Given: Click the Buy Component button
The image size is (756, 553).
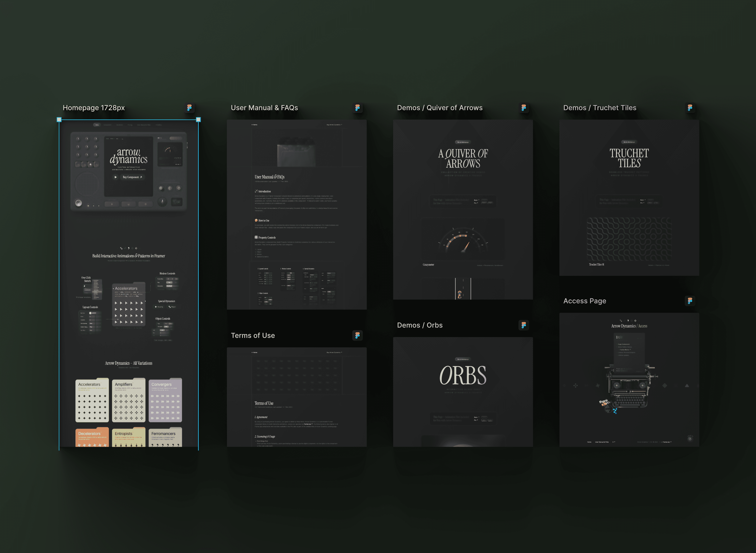Looking at the screenshot, I should pyautogui.click(x=132, y=177).
